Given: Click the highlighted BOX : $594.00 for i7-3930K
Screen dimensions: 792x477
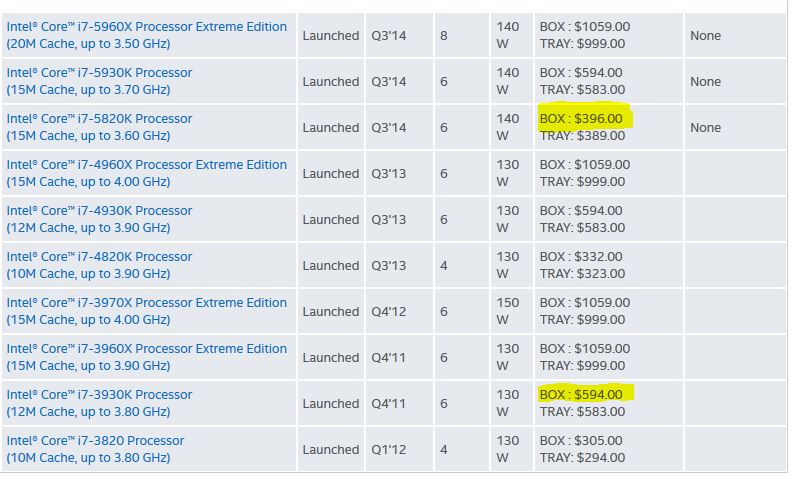Looking at the screenshot, I should pyautogui.click(x=581, y=395).
